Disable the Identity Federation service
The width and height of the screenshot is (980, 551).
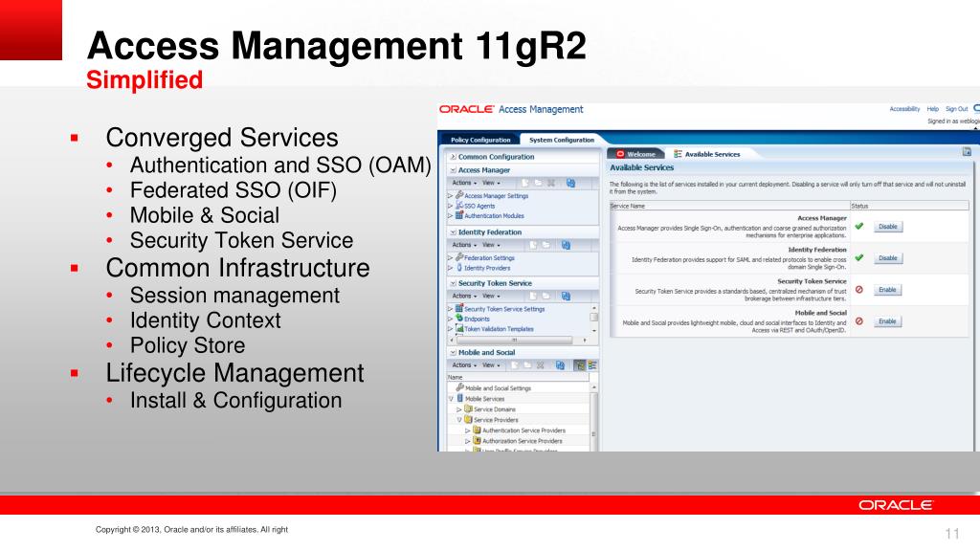(x=888, y=258)
